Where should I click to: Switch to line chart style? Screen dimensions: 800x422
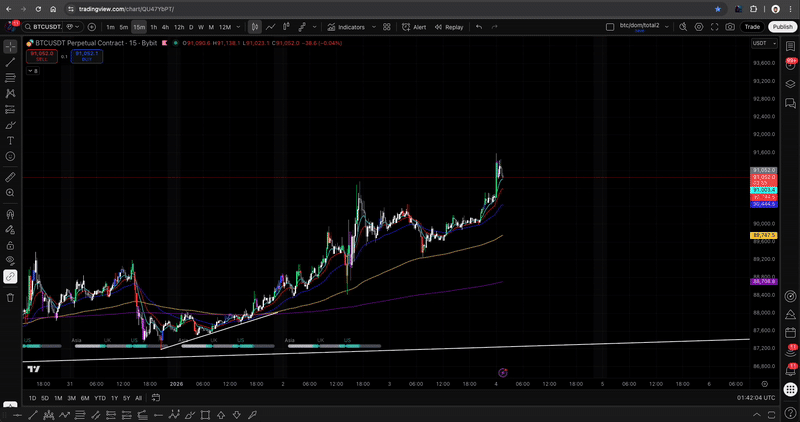pos(270,27)
